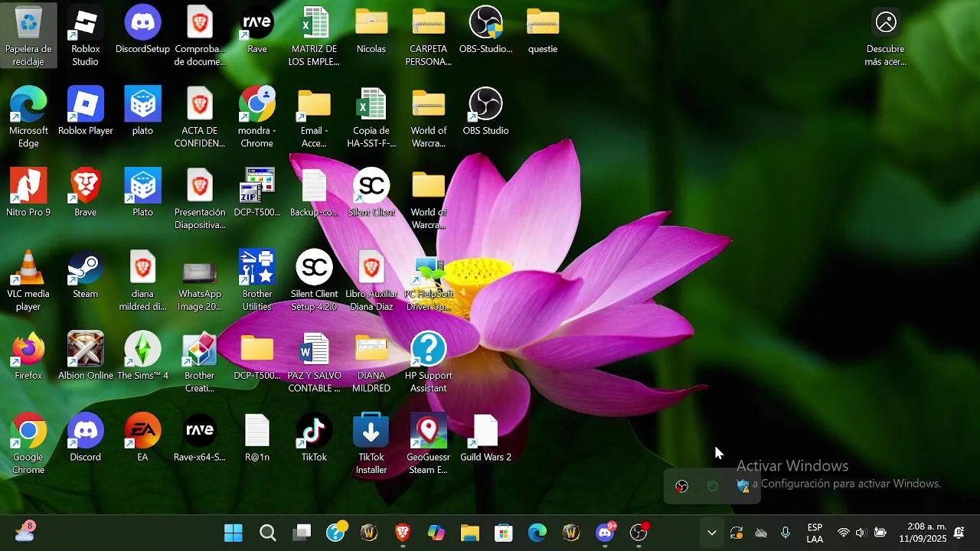Image resolution: width=980 pixels, height=551 pixels.
Task: Select the Steam desktop shortcut
Action: pos(85,275)
